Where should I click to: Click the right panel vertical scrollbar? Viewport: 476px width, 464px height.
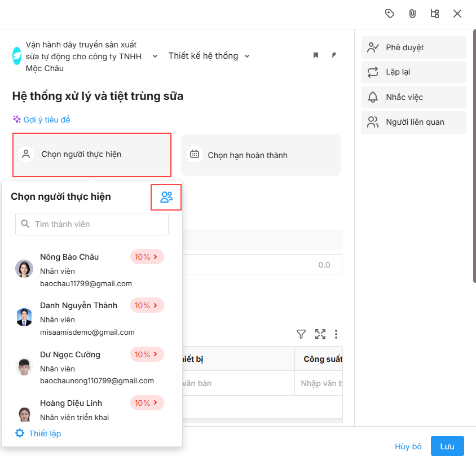click(x=474, y=156)
